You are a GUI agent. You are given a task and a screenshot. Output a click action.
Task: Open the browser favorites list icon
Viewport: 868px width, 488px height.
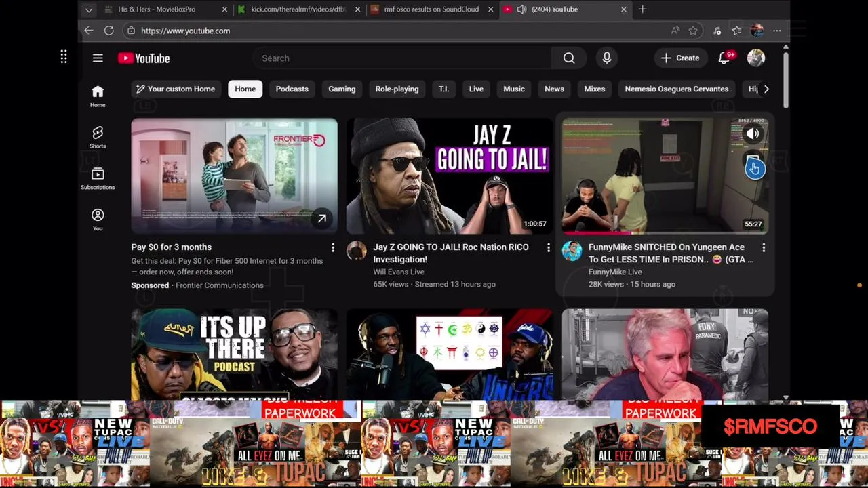737,30
